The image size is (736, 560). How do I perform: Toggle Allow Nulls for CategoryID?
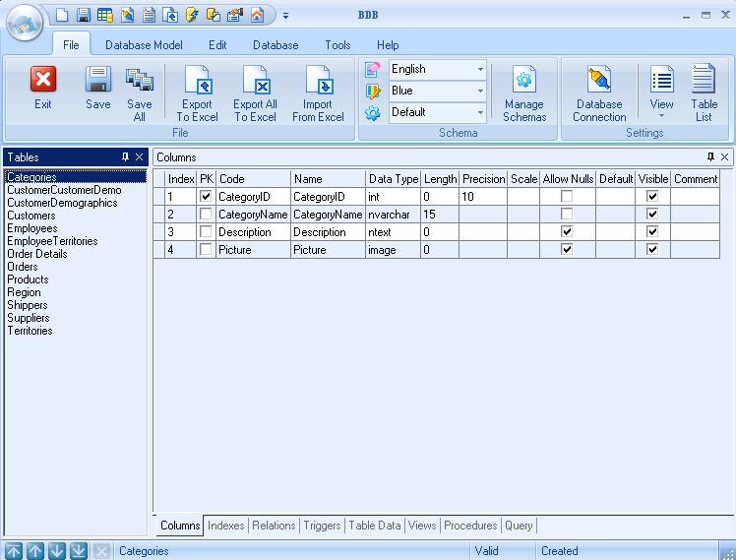567,196
